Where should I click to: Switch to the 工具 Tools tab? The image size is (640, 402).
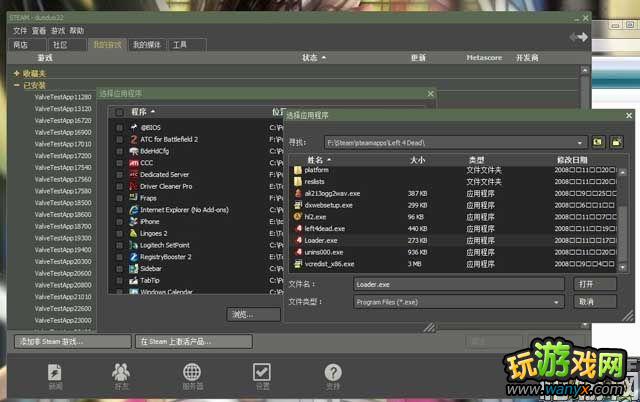coord(187,45)
